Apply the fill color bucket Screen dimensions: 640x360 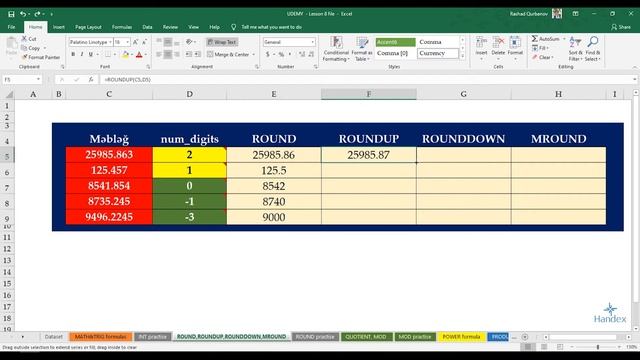point(125,54)
